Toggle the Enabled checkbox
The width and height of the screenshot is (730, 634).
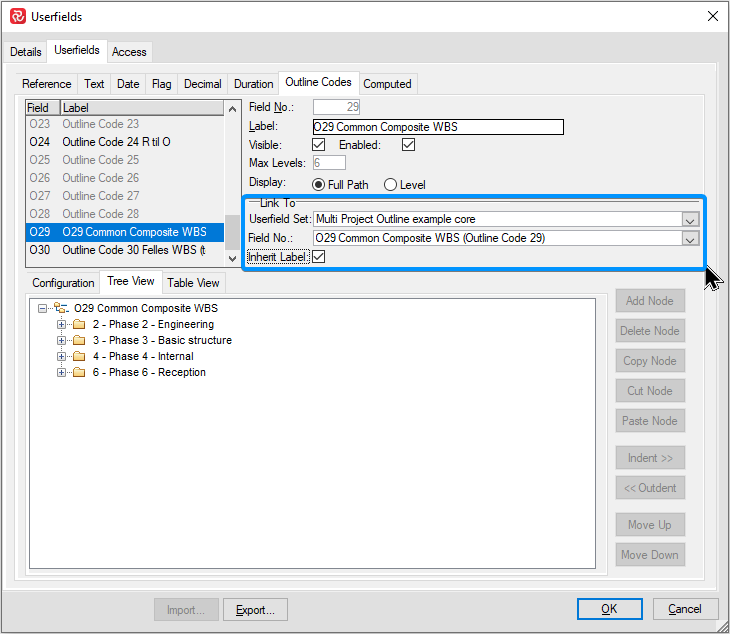tap(408, 145)
